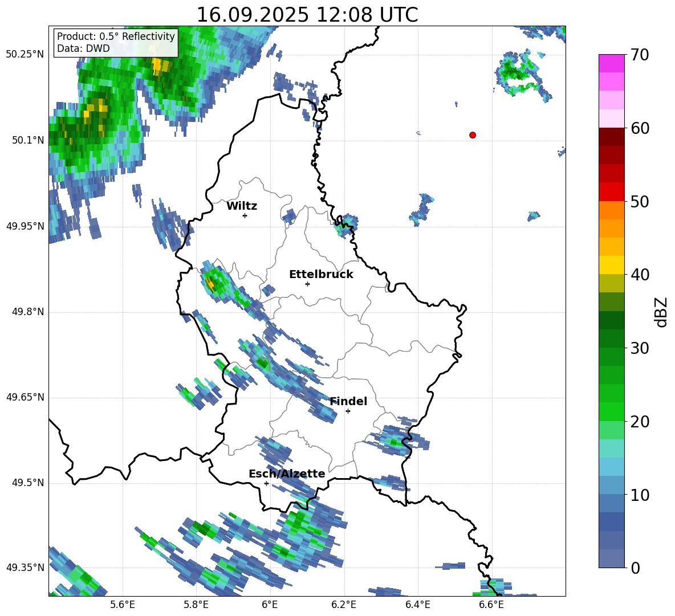Click the Ettelbruck station cross marker
Image resolution: width=675 pixels, height=616 pixels.
[307, 284]
